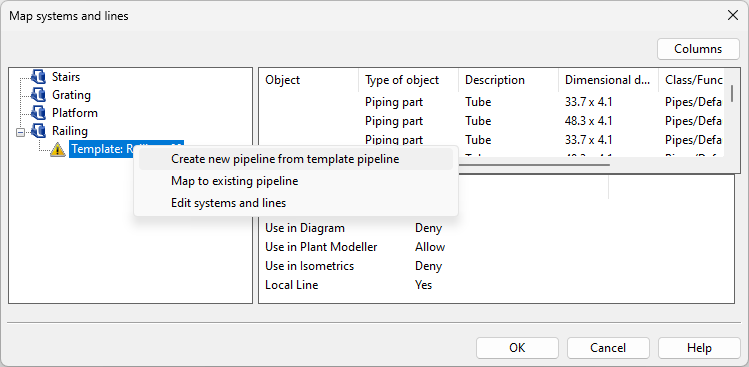The height and width of the screenshot is (367, 749).
Task: Sort by the Description column header
Action: pyautogui.click(x=508, y=80)
